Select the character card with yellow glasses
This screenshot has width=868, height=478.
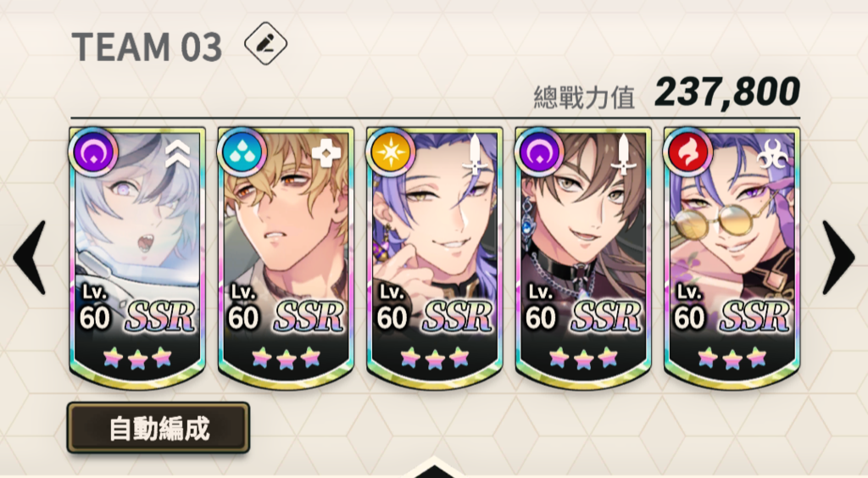click(x=732, y=258)
